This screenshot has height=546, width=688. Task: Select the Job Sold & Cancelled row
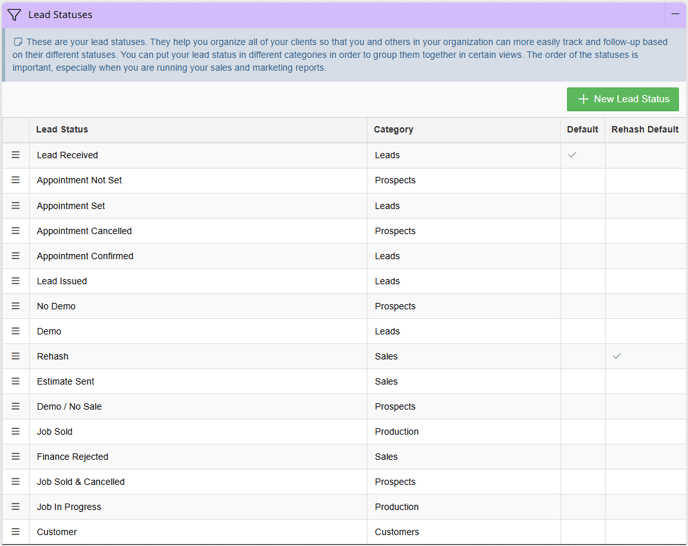(x=81, y=482)
